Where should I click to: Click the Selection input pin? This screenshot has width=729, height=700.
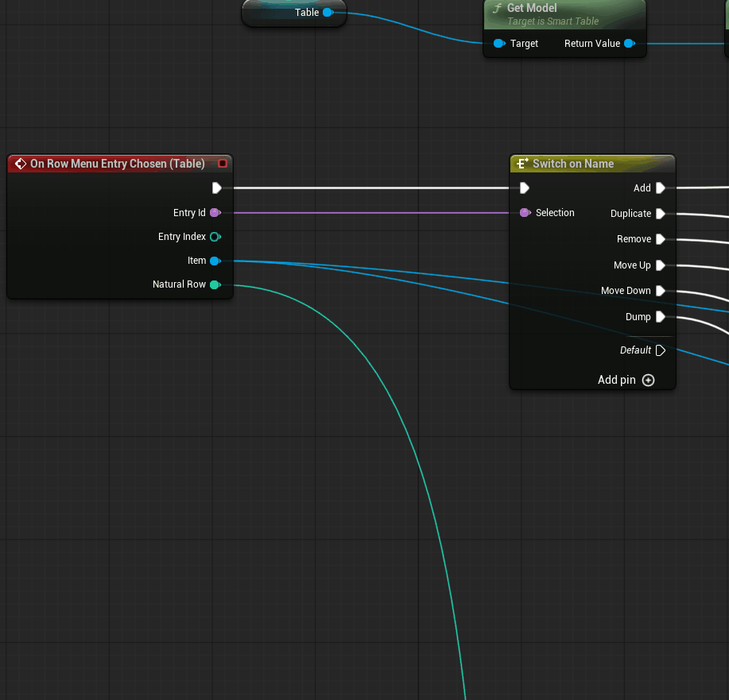point(525,213)
